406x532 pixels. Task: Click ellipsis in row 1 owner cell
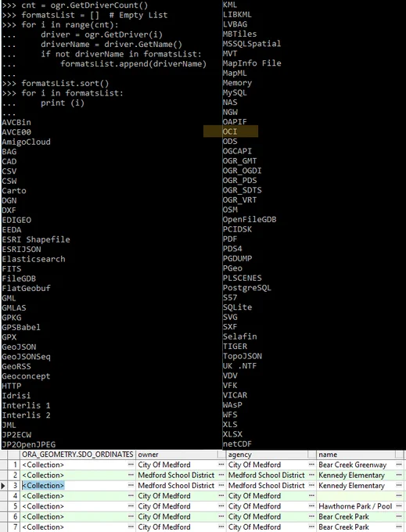(x=221, y=465)
